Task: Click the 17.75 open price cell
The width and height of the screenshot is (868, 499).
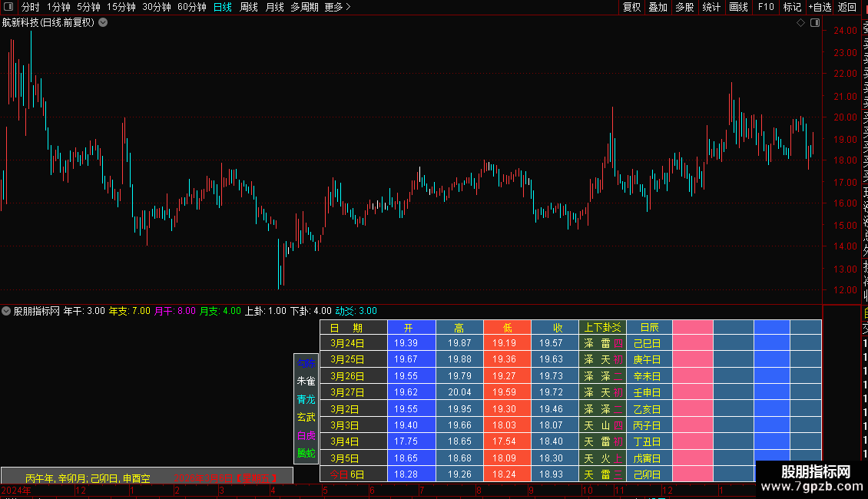Action: [411, 441]
